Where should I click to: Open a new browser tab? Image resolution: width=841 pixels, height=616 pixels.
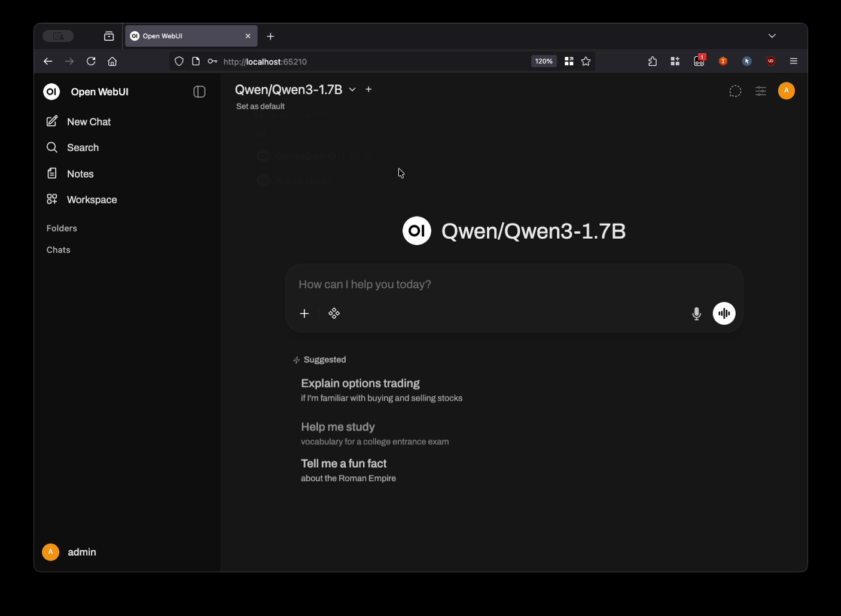270,36
